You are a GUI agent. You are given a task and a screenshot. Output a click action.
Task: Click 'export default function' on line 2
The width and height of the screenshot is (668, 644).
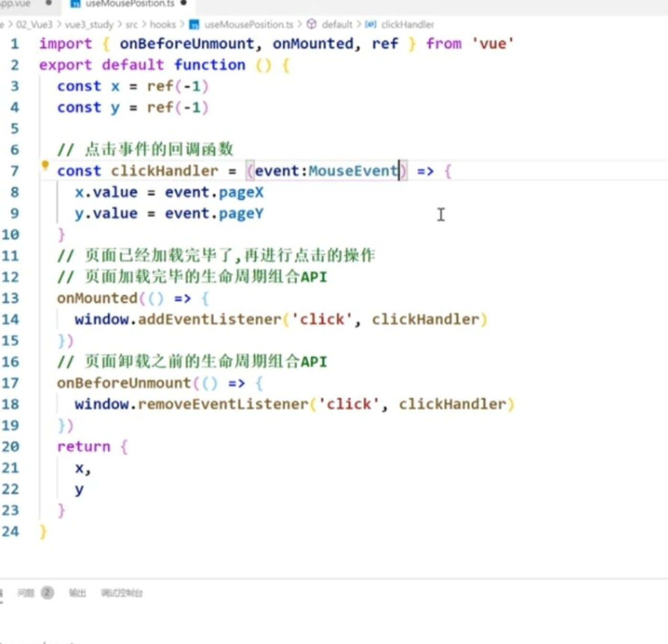[x=142, y=65]
